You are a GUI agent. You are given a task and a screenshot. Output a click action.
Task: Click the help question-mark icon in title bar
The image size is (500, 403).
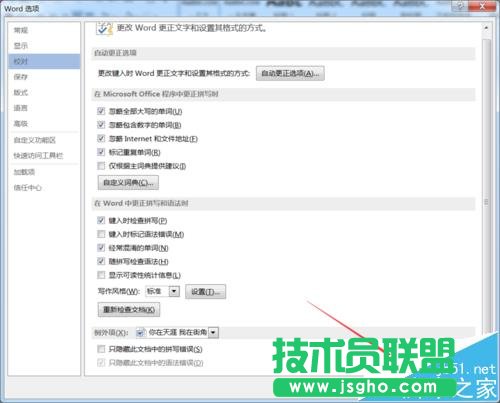(461, 6)
